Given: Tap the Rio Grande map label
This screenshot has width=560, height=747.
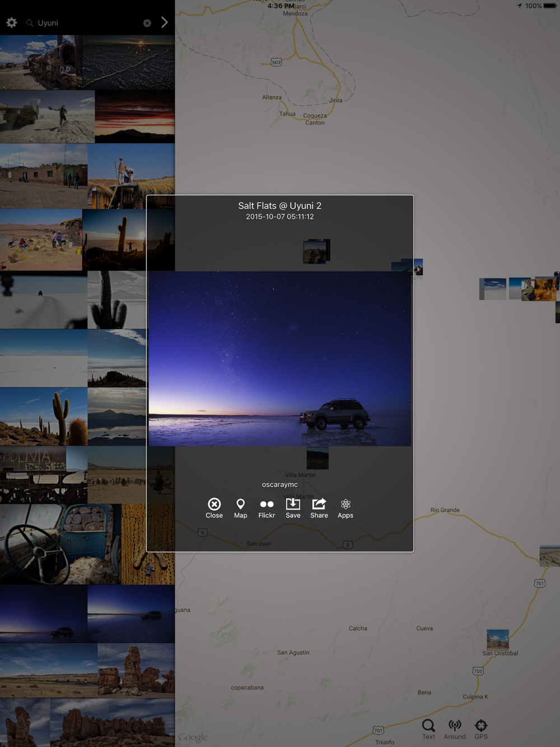Looking at the screenshot, I should click(x=445, y=510).
